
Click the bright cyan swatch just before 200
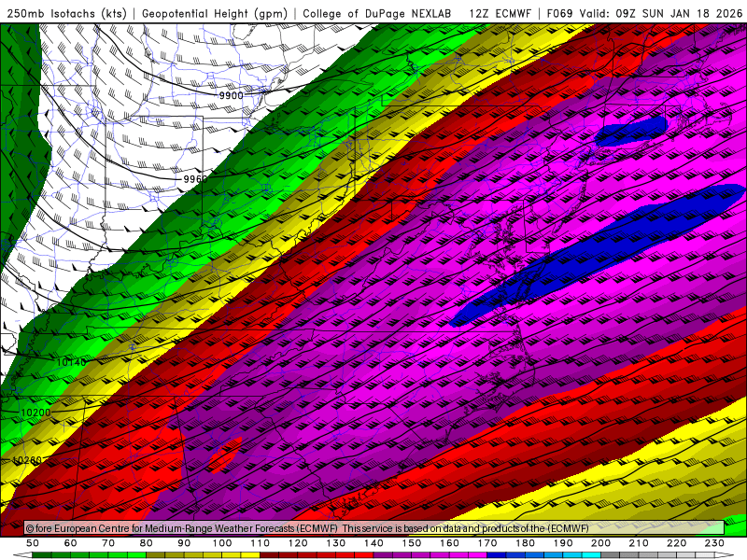[x=591, y=555]
